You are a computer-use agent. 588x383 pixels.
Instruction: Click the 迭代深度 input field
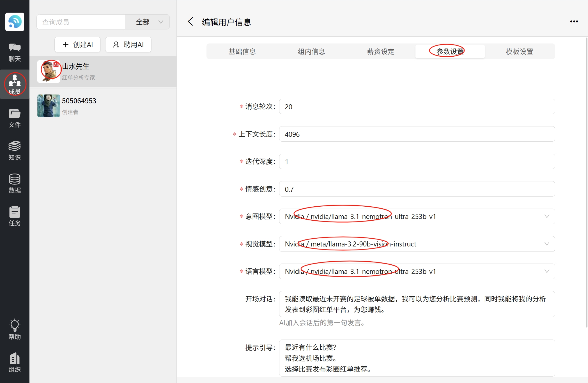pyautogui.click(x=417, y=161)
